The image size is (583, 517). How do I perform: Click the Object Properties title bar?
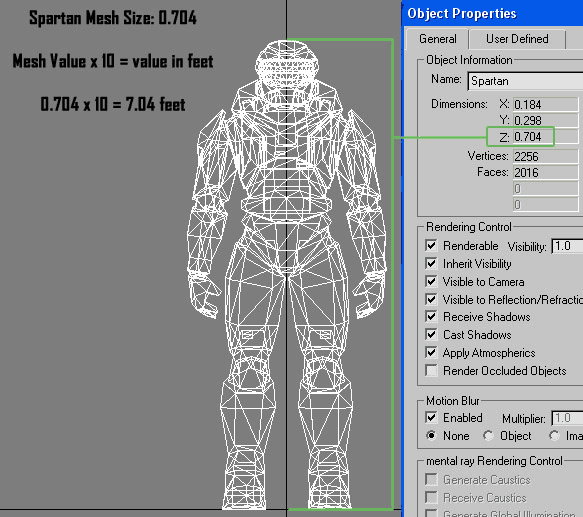click(493, 13)
